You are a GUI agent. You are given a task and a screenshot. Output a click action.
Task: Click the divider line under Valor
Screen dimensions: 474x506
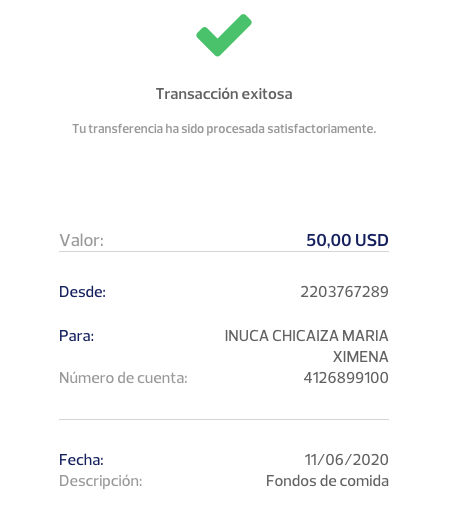tap(224, 252)
